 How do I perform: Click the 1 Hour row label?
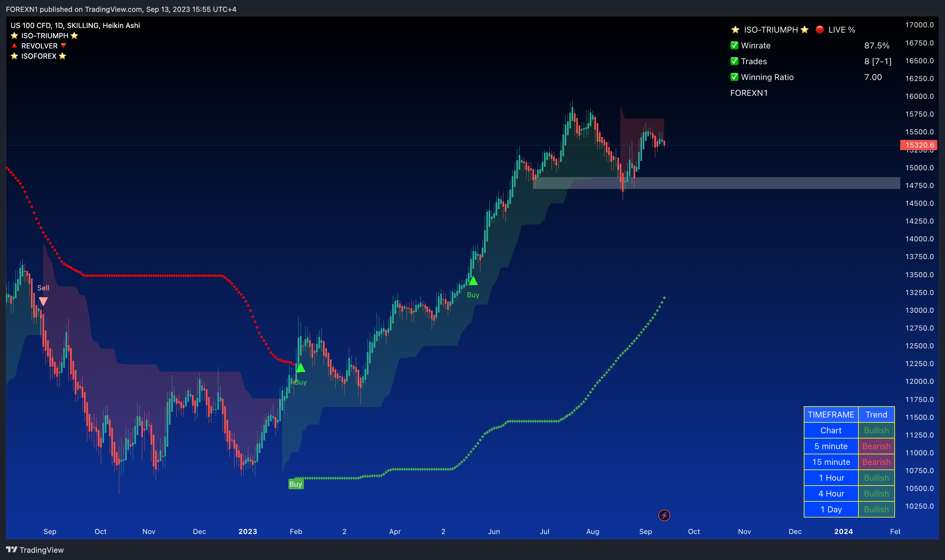[831, 478]
